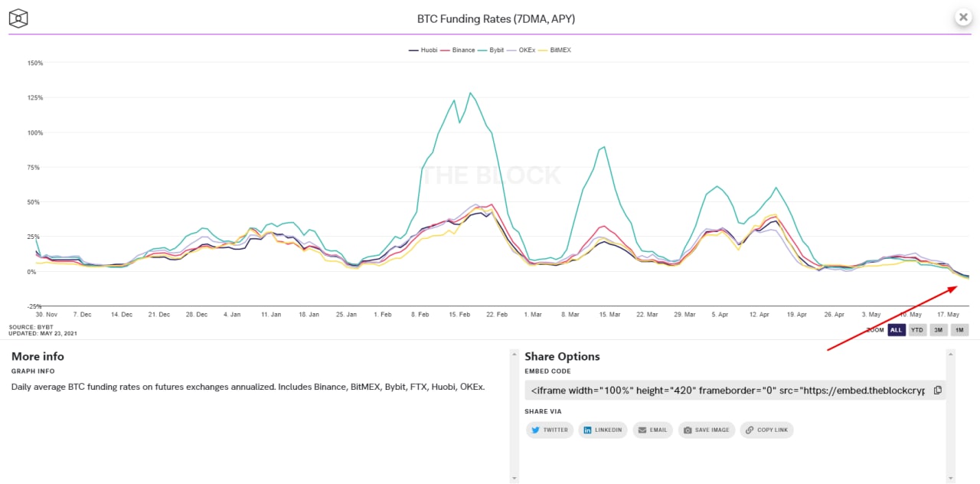The width and height of the screenshot is (980, 484).
Task: Select YTD zoom range
Action: click(917, 330)
